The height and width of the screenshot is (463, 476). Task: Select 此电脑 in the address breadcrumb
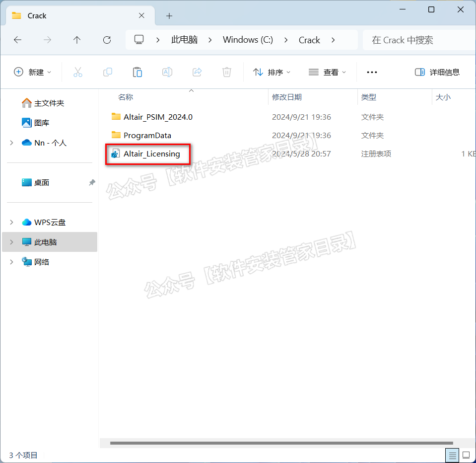coord(184,40)
